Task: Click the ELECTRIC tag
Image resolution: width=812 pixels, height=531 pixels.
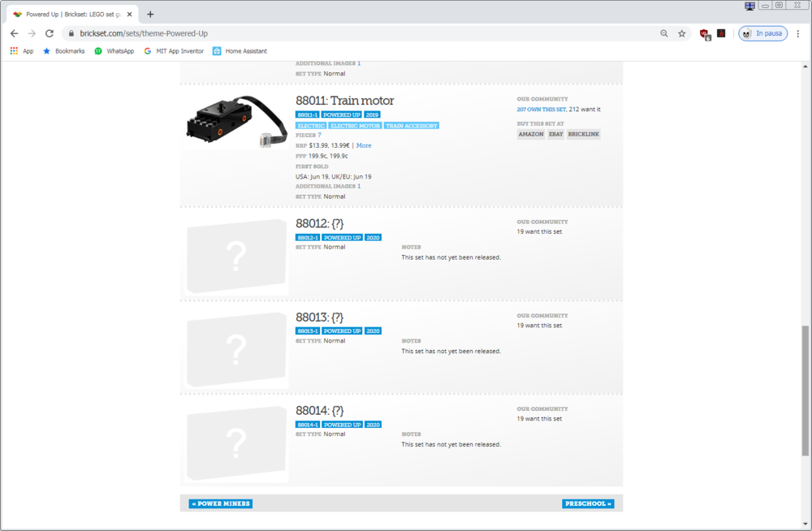Action: click(311, 125)
